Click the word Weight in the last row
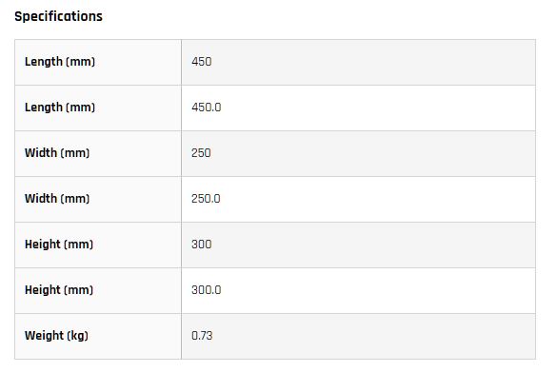 pyautogui.click(x=45, y=336)
